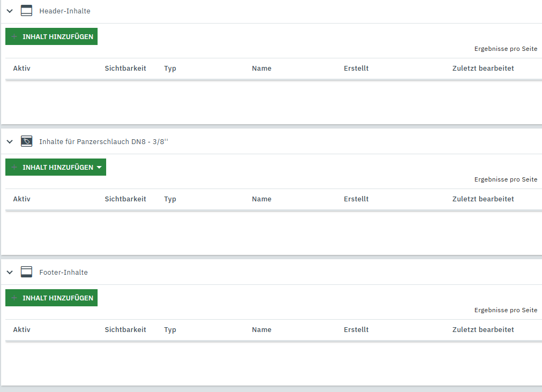Screen dimensions: 542x392
Task: Sort Footer-Inhalte table by Zuletzt bearbeitet
Action: 482,330
